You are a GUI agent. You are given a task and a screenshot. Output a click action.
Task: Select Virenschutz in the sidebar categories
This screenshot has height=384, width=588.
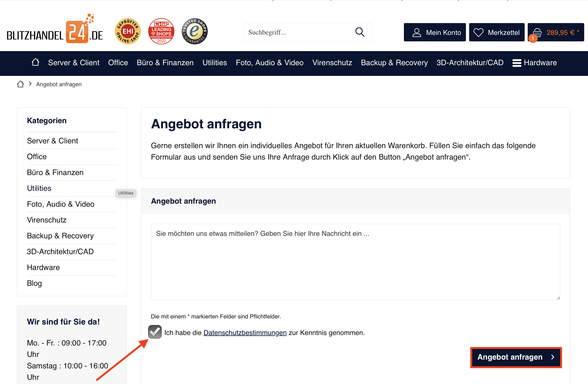(46, 220)
